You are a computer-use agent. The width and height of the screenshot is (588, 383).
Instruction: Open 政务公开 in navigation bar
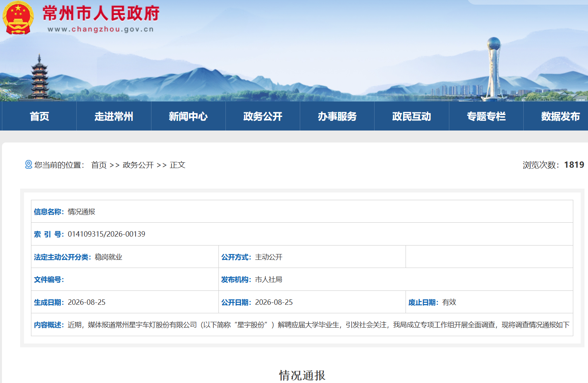tap(263, 116)
